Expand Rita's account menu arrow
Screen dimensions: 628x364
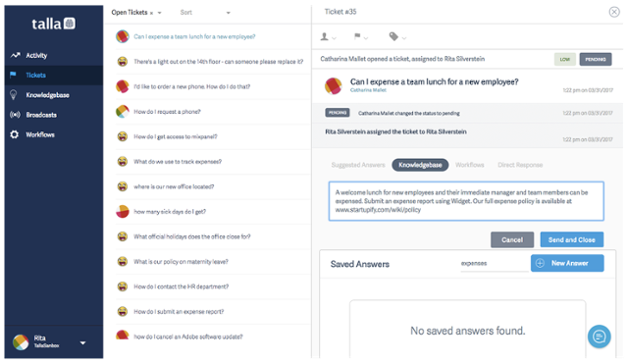(82, 342)
